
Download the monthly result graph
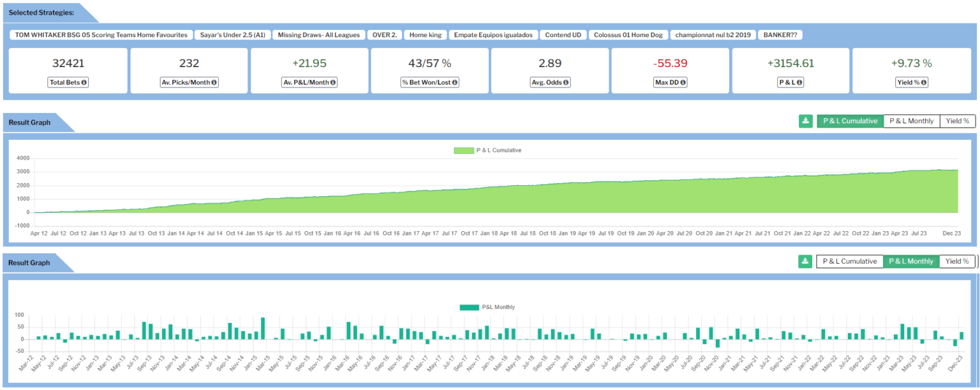click(x=805, y=261)
